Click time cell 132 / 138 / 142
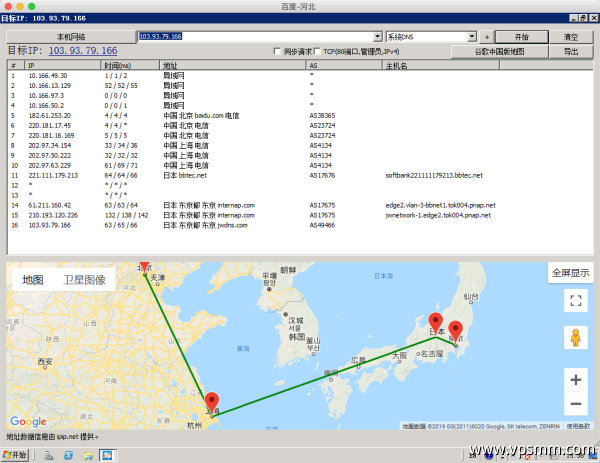The height and width of the screenshot is (463, 600). point(126,215)
